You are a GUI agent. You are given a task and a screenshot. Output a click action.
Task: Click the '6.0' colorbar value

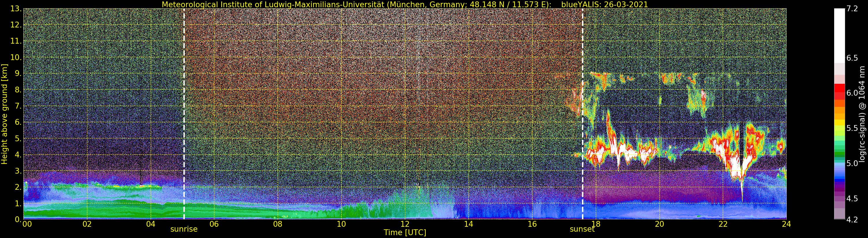pyautogui.click(x=852, y=93)
